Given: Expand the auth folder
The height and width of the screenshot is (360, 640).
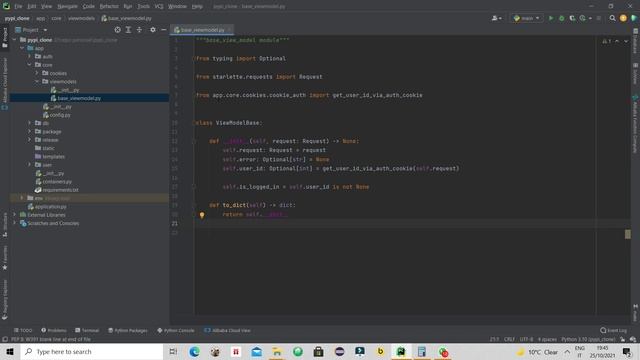Looking at the screenshot, I should (x=29, y=56).
